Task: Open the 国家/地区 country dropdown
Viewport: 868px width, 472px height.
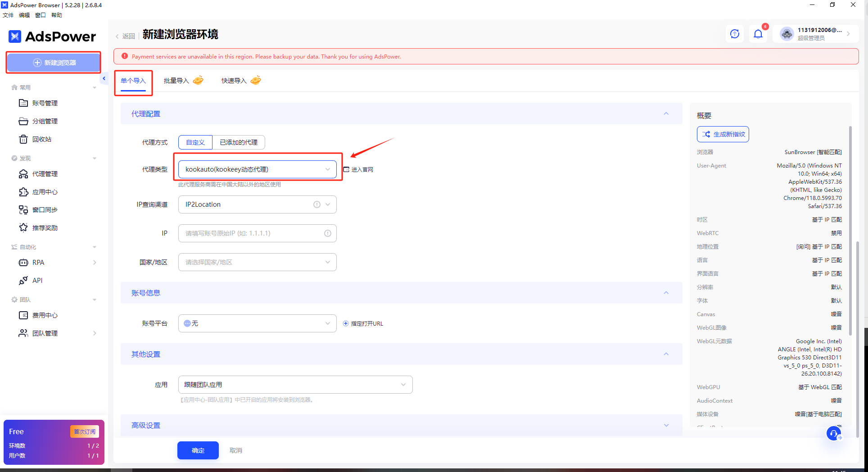Action: pos(257,262)
